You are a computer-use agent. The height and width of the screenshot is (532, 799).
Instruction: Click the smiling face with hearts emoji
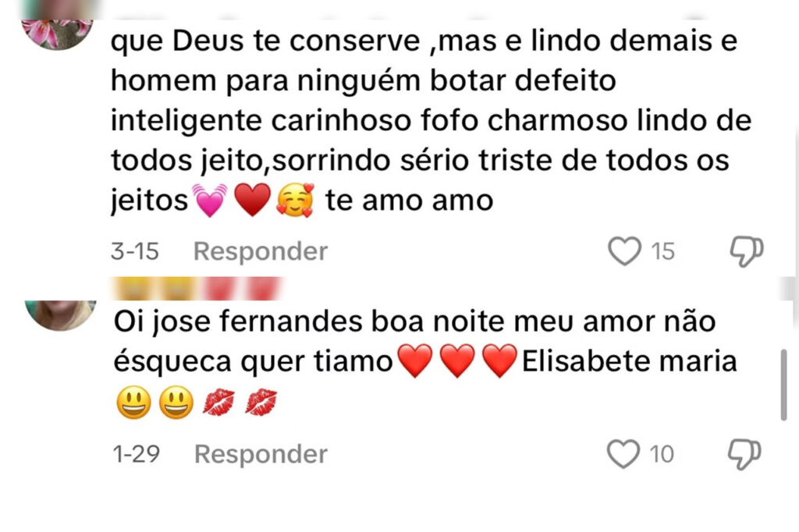pyautogui.click(x=295, y=200)
